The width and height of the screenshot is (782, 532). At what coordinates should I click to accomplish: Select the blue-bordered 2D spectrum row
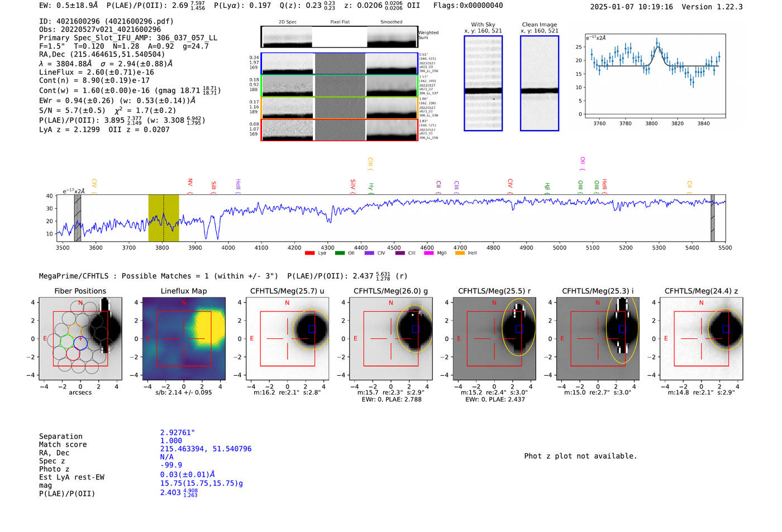(x=339, y=64)
